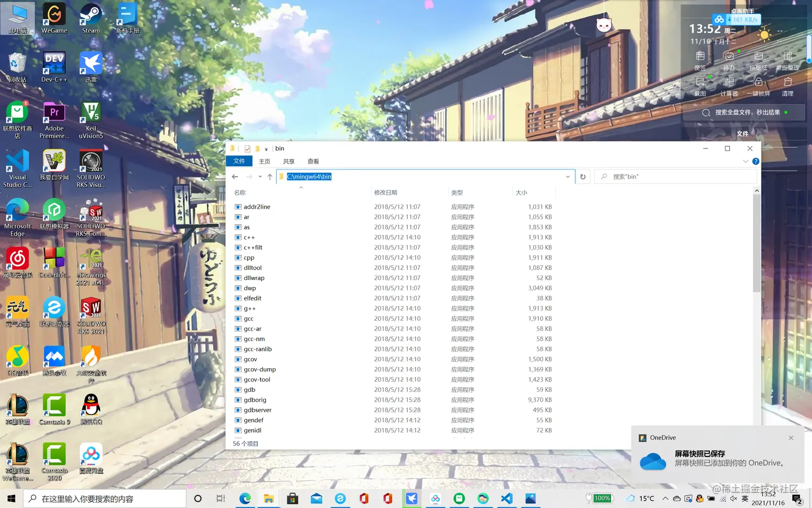Select the elfedit file row
The image size is (812, 508).
coord(393,298)
